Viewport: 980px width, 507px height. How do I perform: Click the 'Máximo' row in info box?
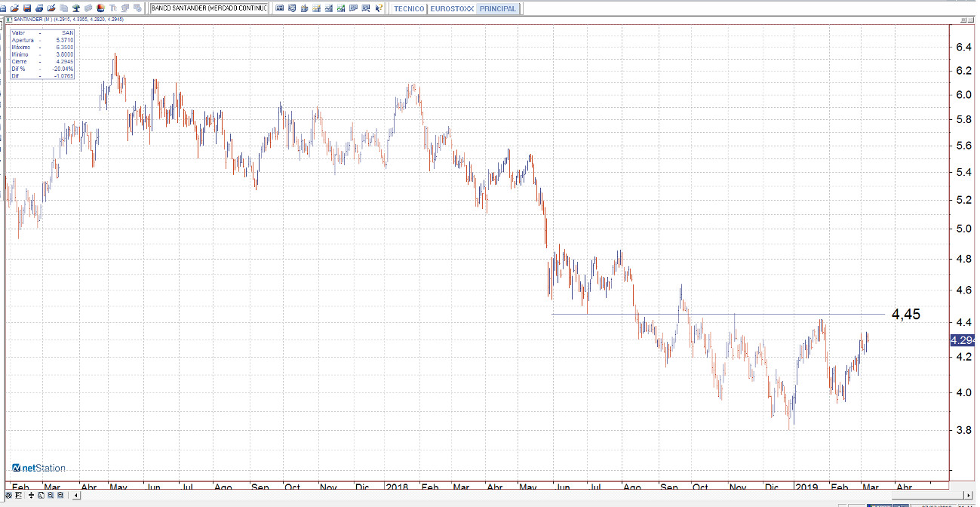[x=41, y=47]
